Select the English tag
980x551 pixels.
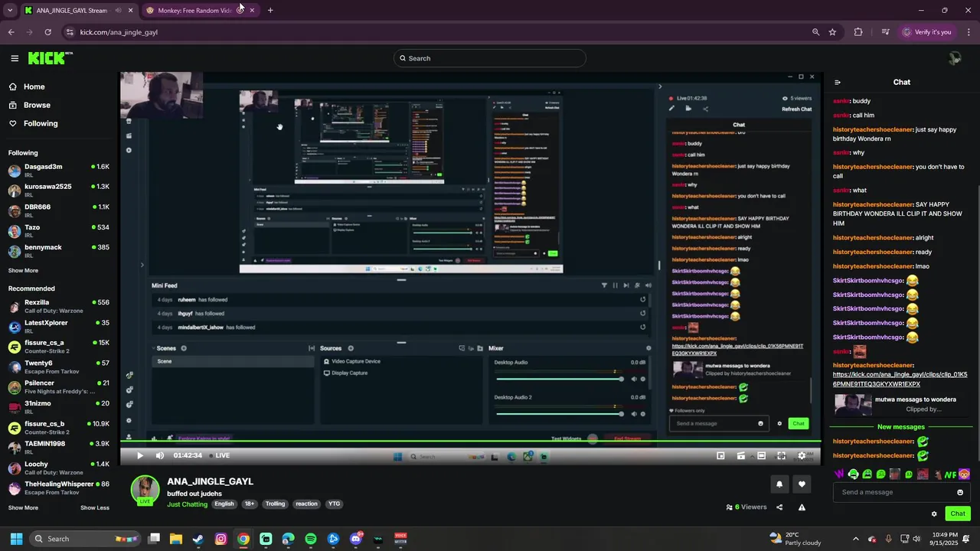point(224,504)
